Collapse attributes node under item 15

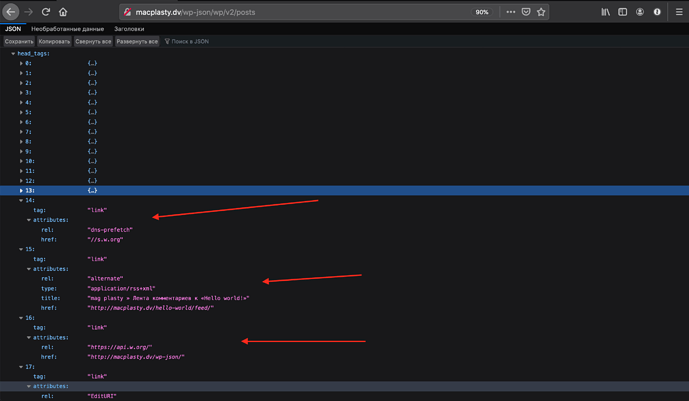29,269
